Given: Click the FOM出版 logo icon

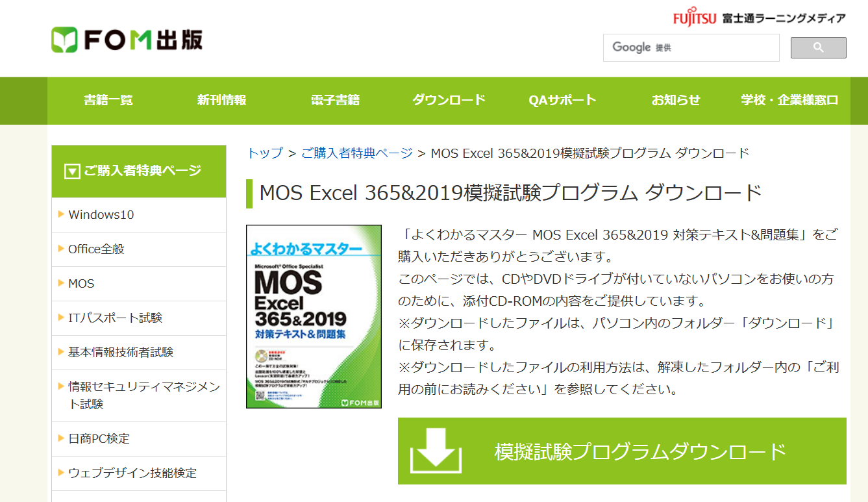Looking at the screenshot, I should 63,39.
